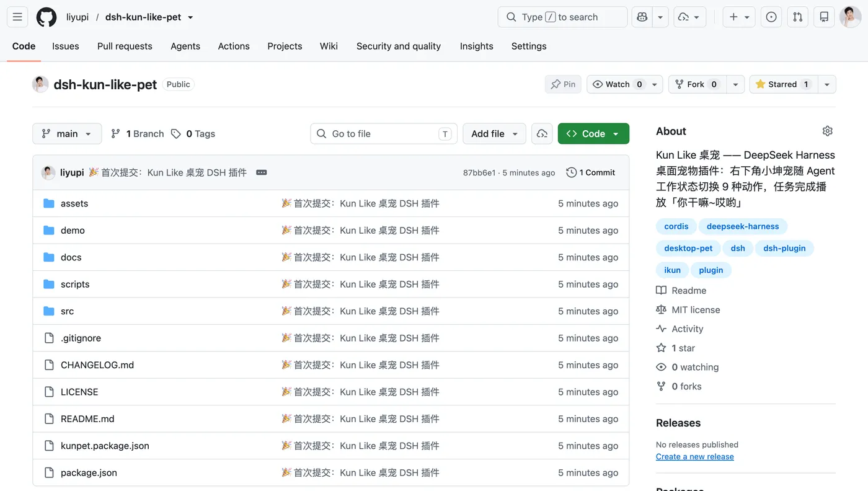The height and width of the screenshot is (491, 868).
Task: Click liyupi avatar in latest commit row
Action: [48, 172]
